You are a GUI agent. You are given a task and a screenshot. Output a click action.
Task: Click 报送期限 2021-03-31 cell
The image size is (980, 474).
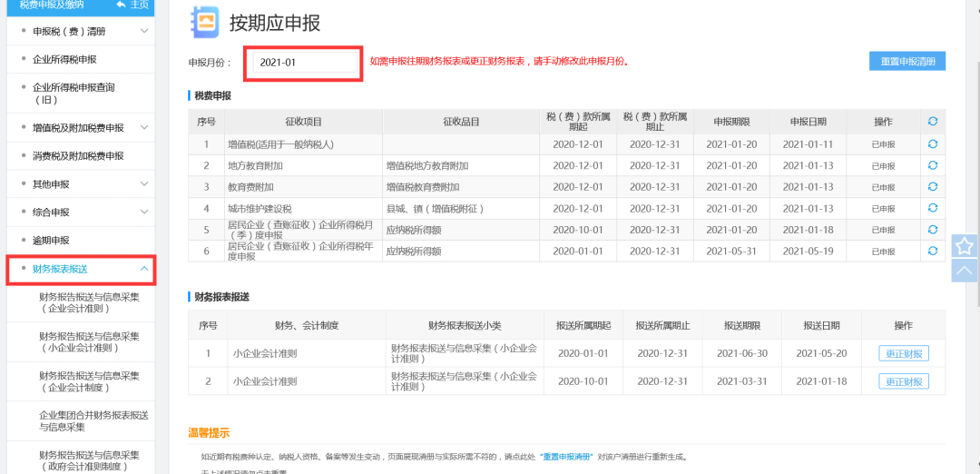point(742,380)
